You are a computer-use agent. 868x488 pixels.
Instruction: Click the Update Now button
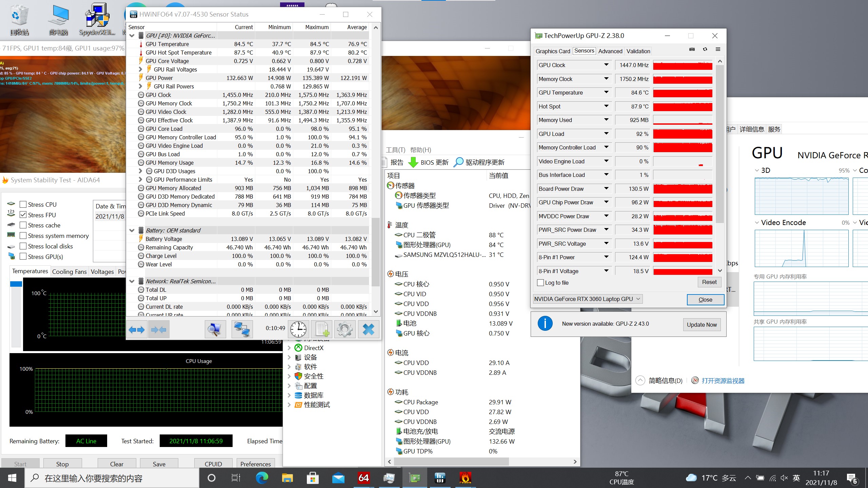pos(702,324)
